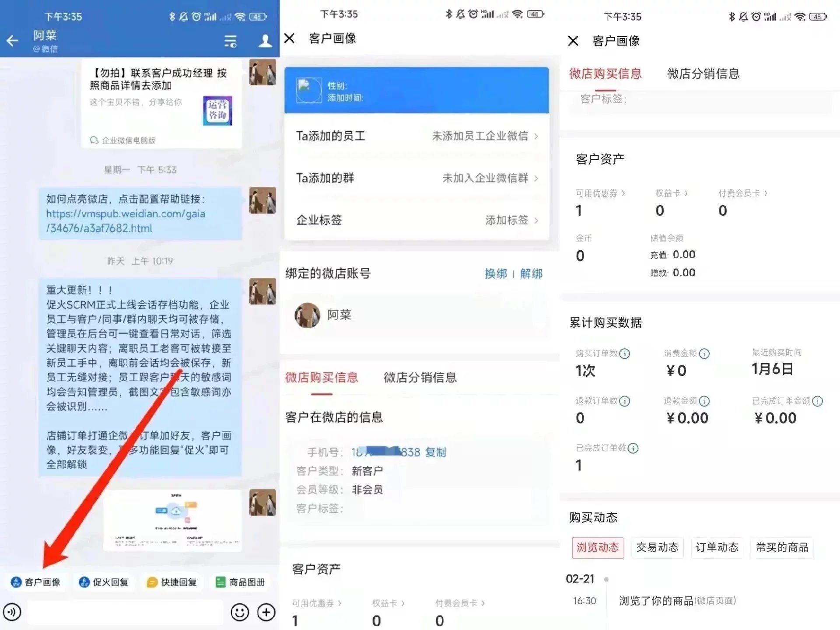This screenshot has height=630, width=840.
Task: Tap the back arrow in chat header
Action: click(x=12, y=41)
